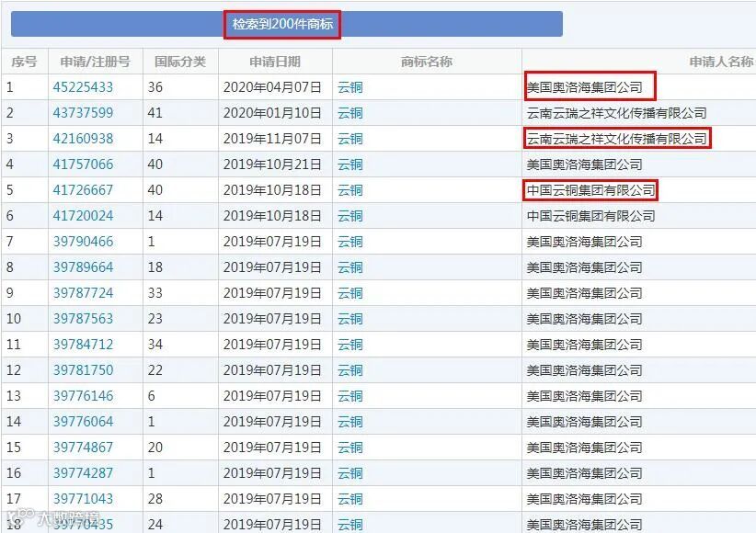Select applicant 云南云瑞之祥文化传播有限公司 in row 3

point(616,139)
